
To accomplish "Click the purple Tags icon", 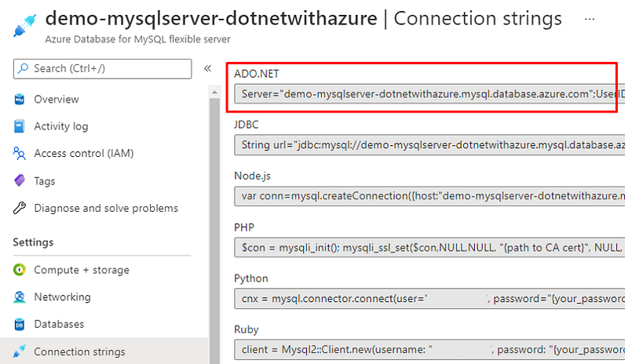I will [x=19, y=180].
